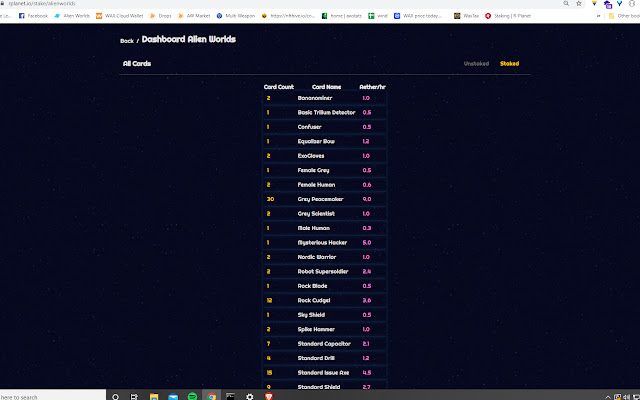Image resolution: width=640 pixels, height=400 pixels.
Task: Switch to the Unstaked tab
Action: [x=476, y=64]
